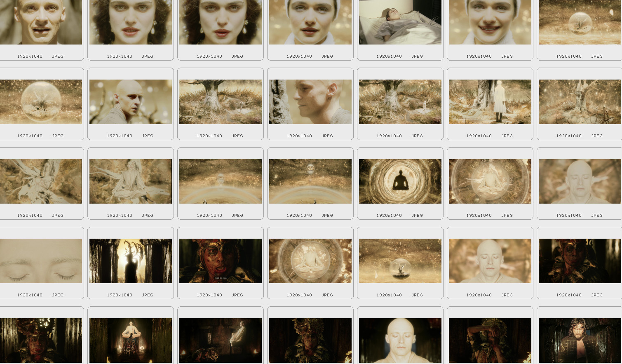Click the extreme close-up of closed eyes
The height and width of the screenshot is (364, 622).
click(41, 261)
